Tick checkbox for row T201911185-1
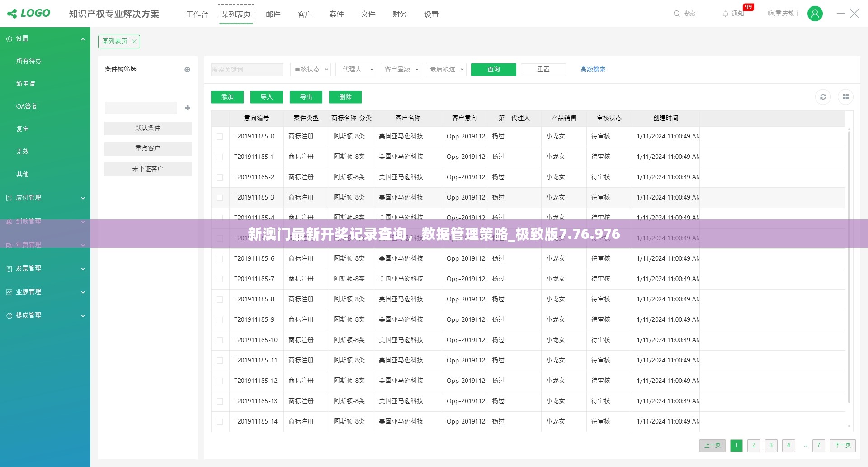868x467 pixels. click(x=220, y=157)
